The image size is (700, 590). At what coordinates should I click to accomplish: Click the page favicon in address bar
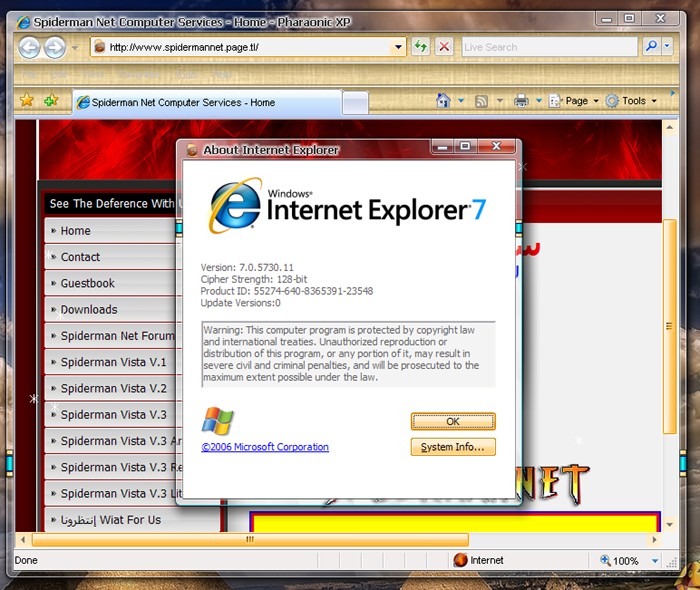[100, 46]
